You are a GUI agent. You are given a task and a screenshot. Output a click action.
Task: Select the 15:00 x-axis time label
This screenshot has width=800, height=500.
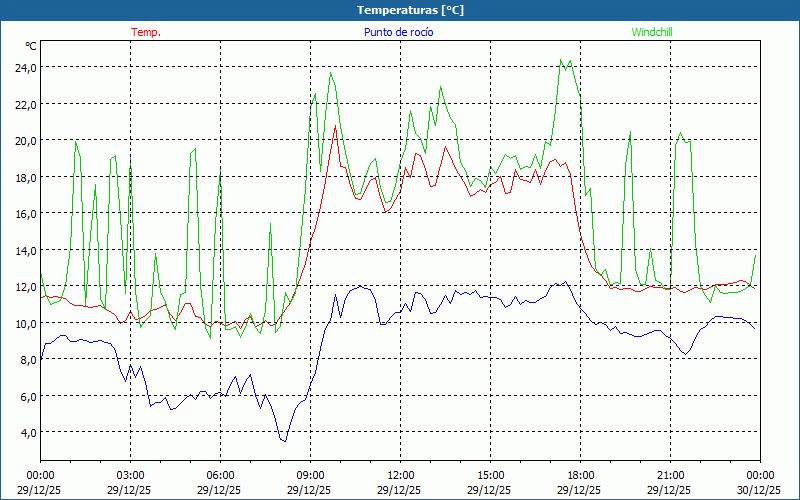point(490,475)
